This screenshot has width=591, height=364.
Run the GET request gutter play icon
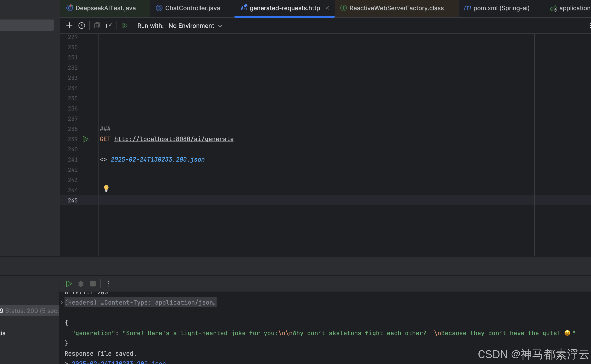[85, 139]
